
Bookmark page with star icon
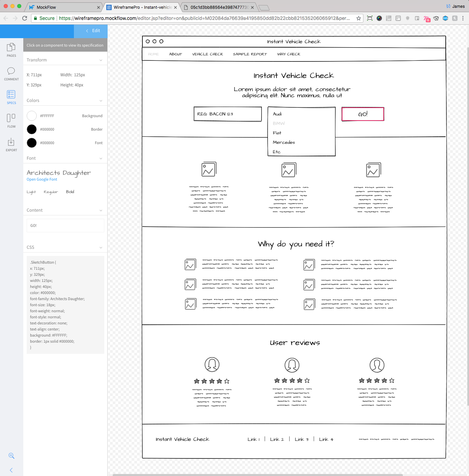click(x=359, y=18)
